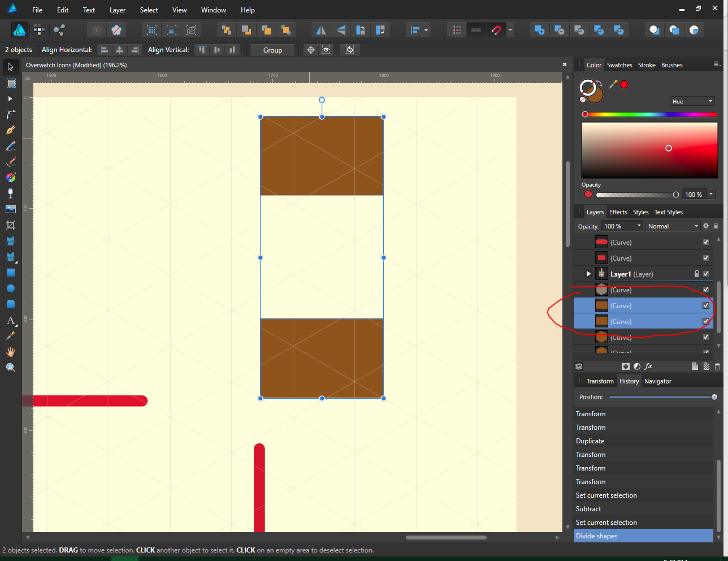
Task: Toggle Force Pixel Alignment
Action: [x=456, y=30]
